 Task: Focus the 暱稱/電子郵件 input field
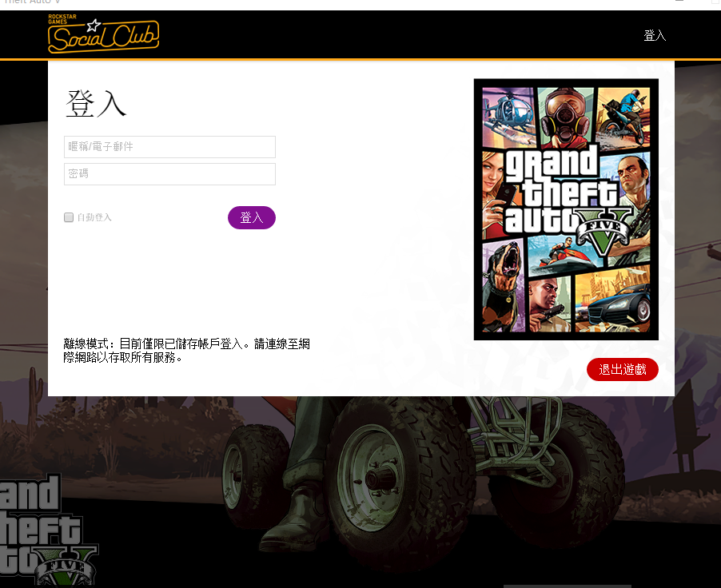(169, 147)
